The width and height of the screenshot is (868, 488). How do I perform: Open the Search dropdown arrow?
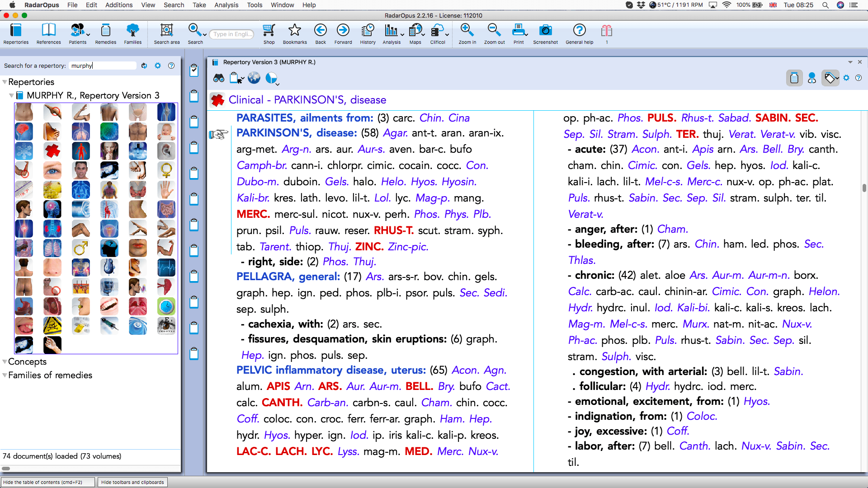coord(205,34)
